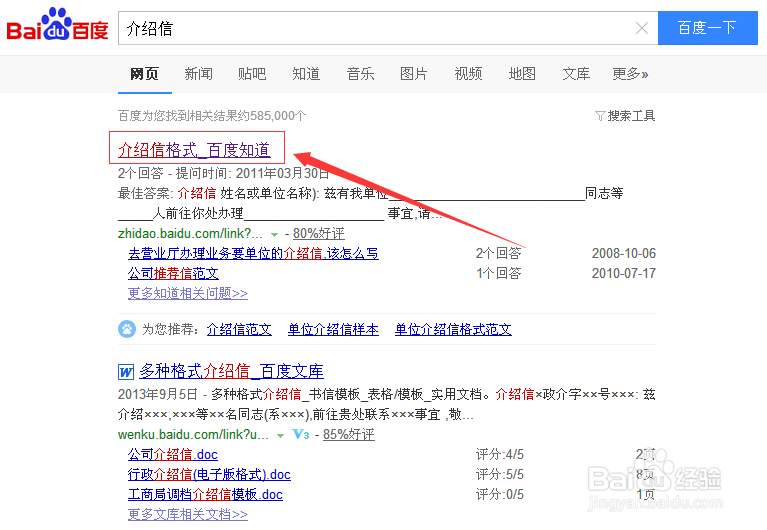
Task: Click the Baidu logo
Action: [x=57, y=24]
